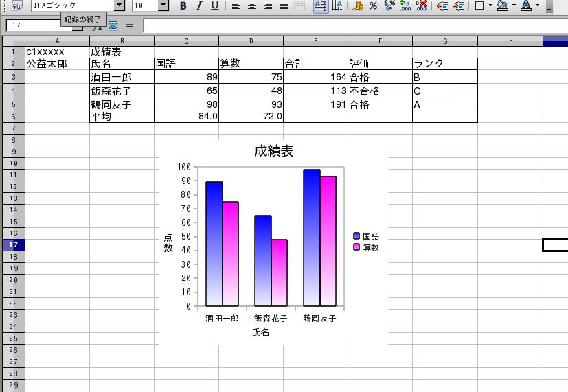This screenshot has height=392, width=568.
Task: Open the font size dropdown
Action: coord(163,6)
